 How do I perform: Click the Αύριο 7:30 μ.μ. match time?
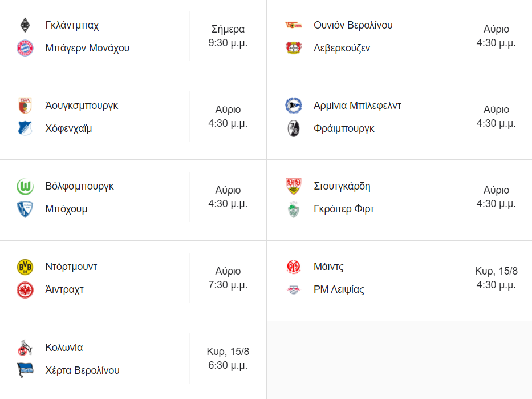pyautogui.click(x=228, y=278)
